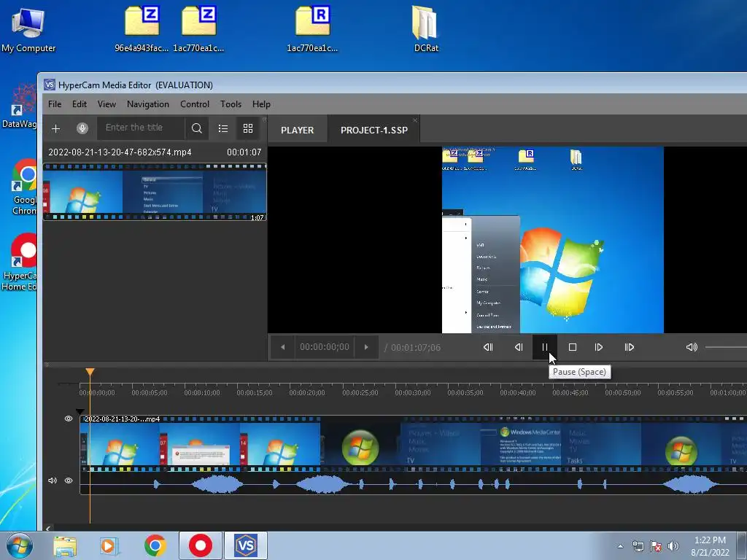Open the File menu

click(x=55, y=104)
